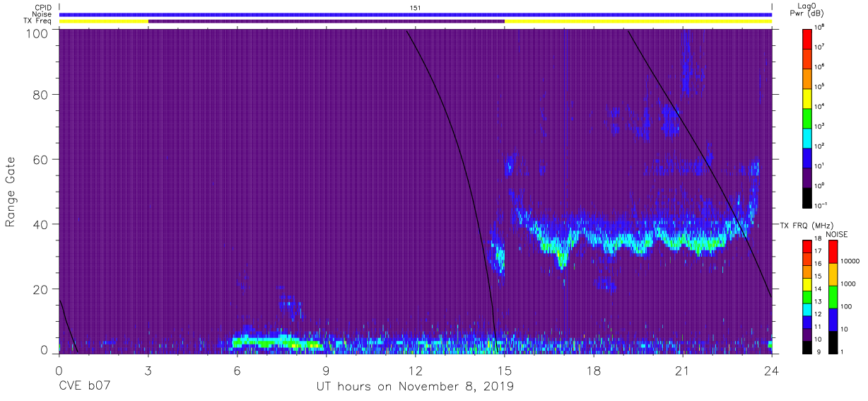Click the Noise row label

tap(42, 14)
